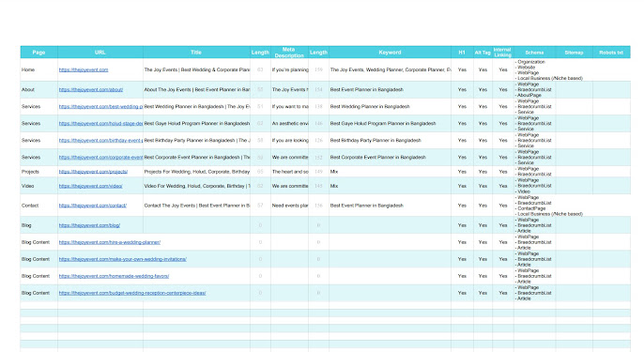Image resolution: width=644 pixels, height=352 pixels.
Task: Select meta description cell 'The heart and so'
Action: (x=289, y=172)
